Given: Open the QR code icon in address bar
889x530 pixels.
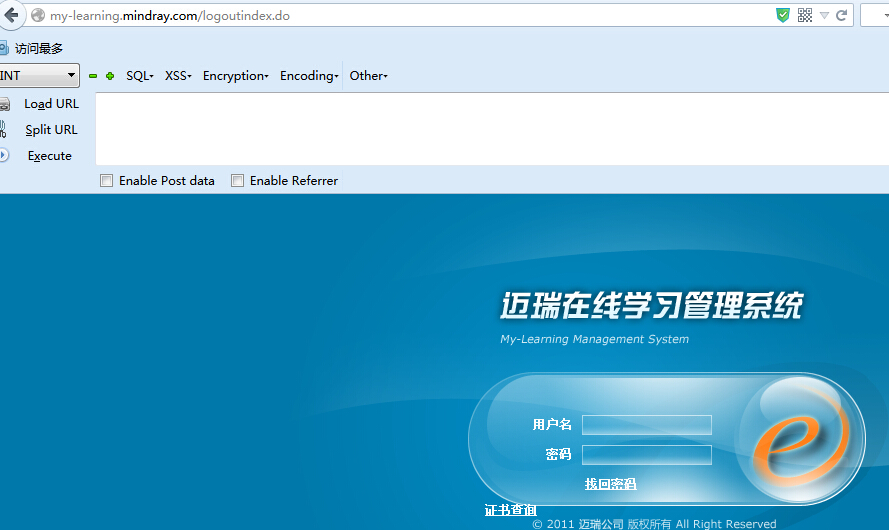Looking at the screenshot, I should [805, 15].
